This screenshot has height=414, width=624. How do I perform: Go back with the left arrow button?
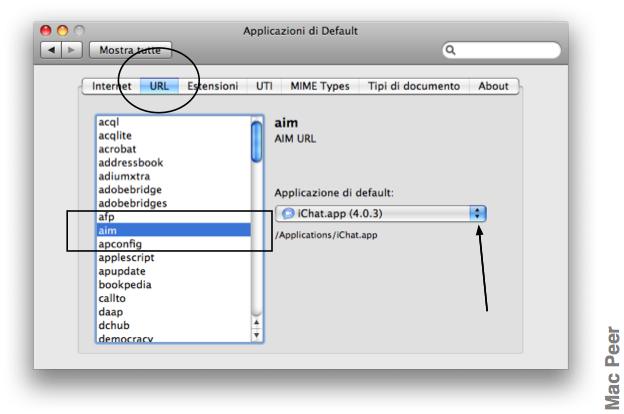point(51,50)
